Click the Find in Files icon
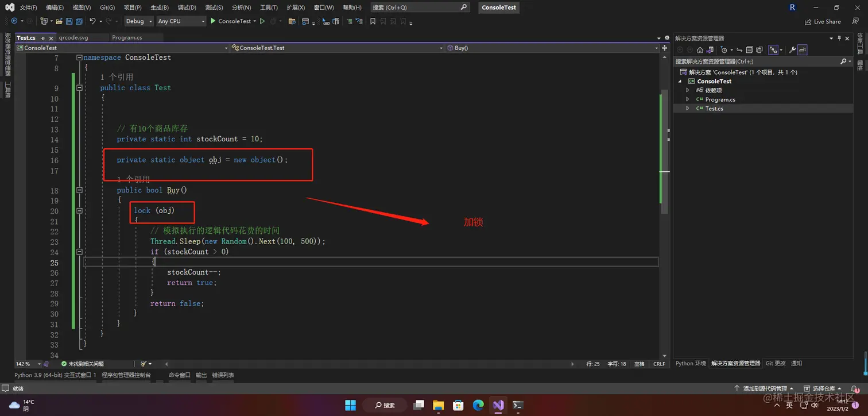The width and height of the screenshot is (868, 416). tap(292, 21)
